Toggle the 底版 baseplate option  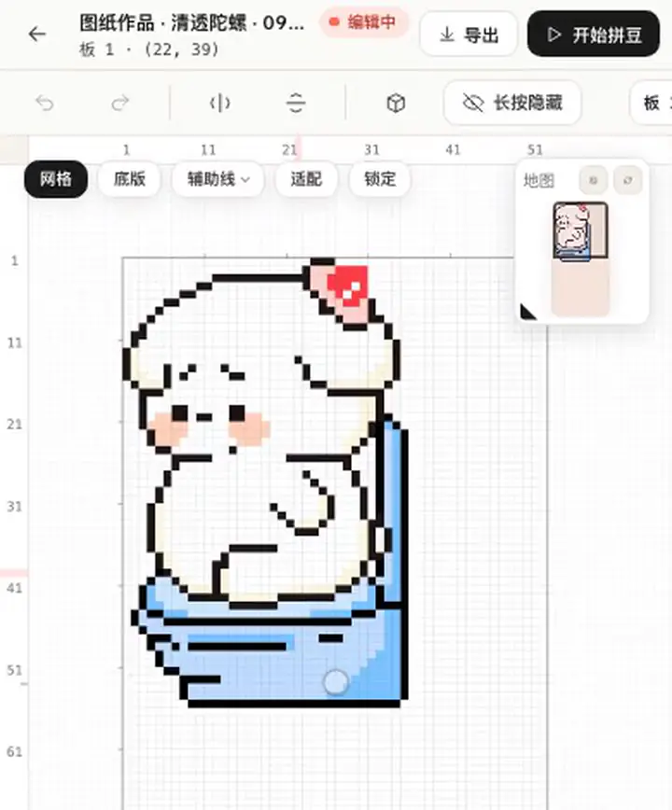[129, 179]
